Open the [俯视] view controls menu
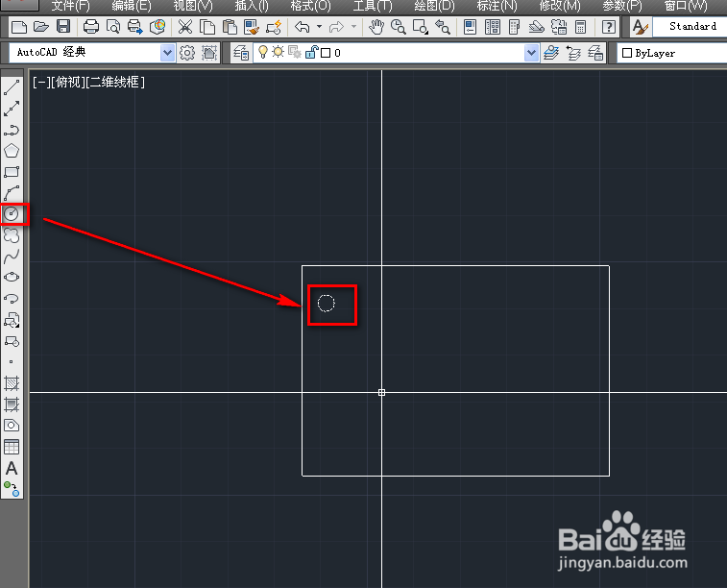The width and height of the screenshot is (727, 588). click(x=67, y=83)
